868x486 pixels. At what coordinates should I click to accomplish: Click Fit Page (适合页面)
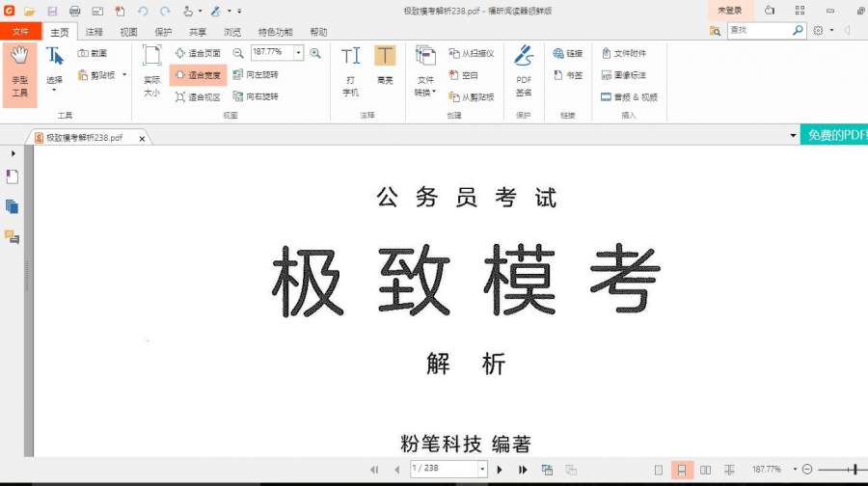pos(198,53)
